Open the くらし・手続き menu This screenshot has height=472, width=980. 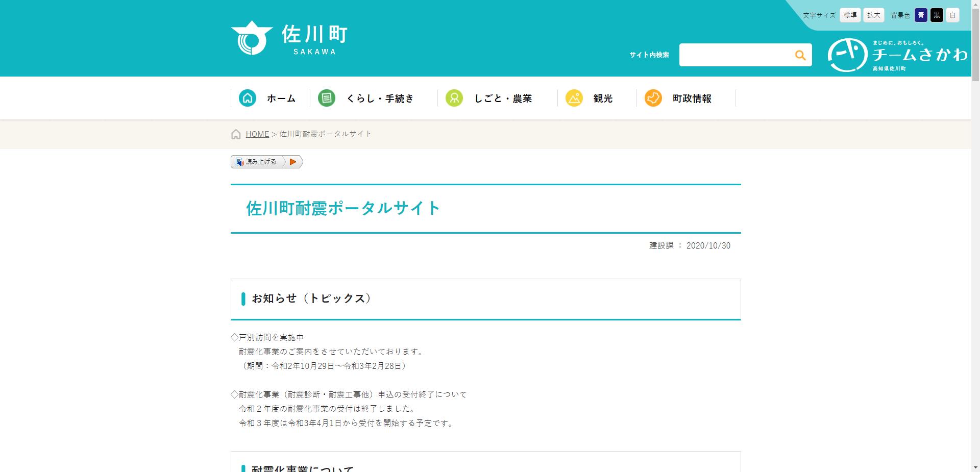(380, 98)
